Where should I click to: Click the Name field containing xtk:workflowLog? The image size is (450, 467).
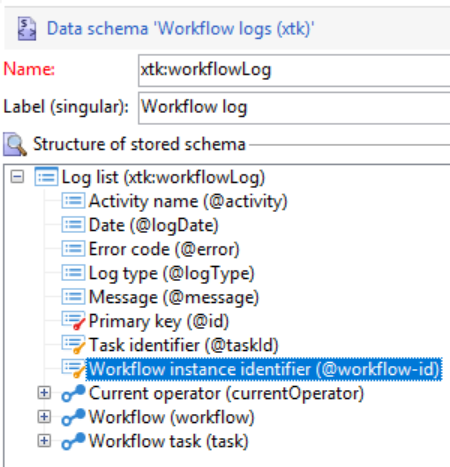click(x=294, y=70)
